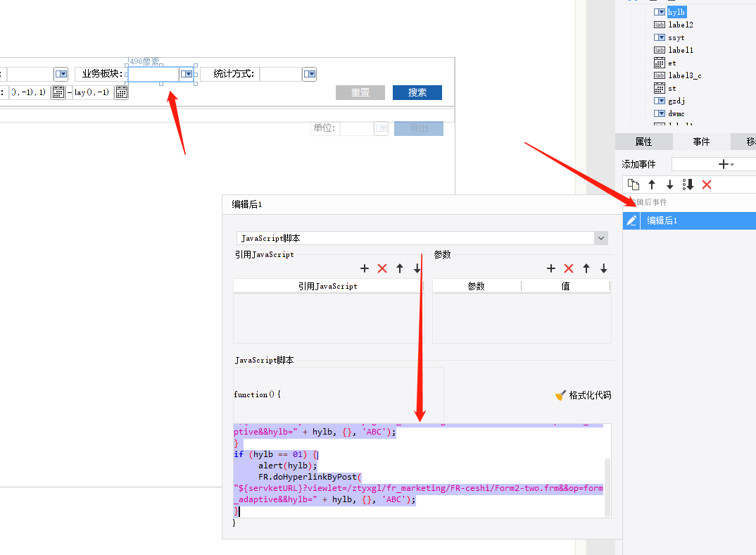Open the 添加事件 plus dropdown
Screen dimensions: 756x555
pyautogui.click(x=726, y=164)
